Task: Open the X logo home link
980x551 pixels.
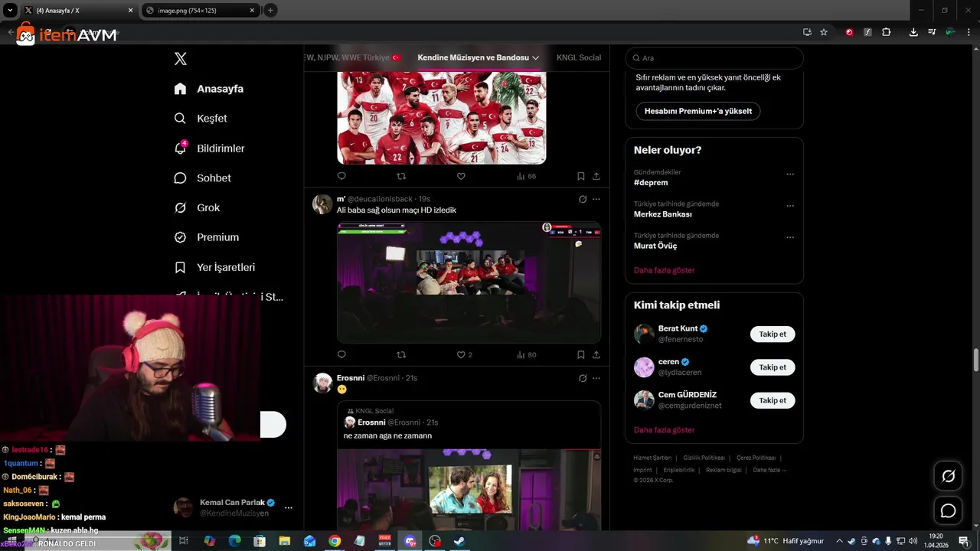Action: [x=181, y=59]
